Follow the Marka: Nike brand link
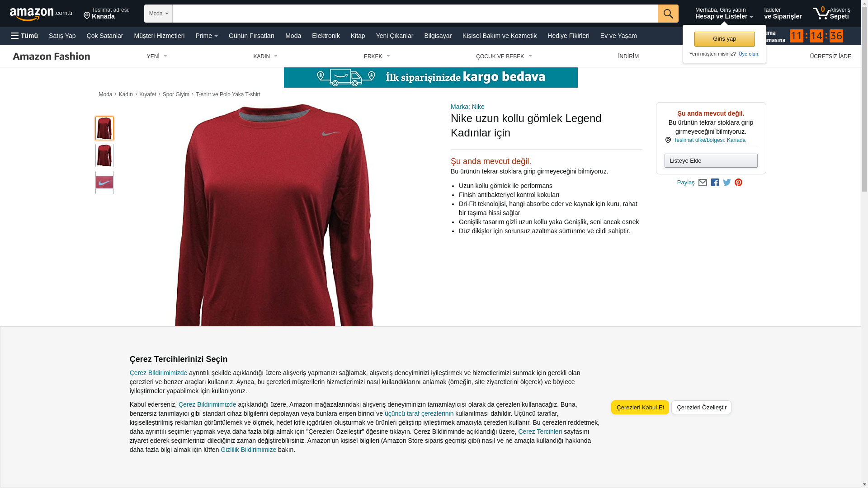 click(467, 107)
